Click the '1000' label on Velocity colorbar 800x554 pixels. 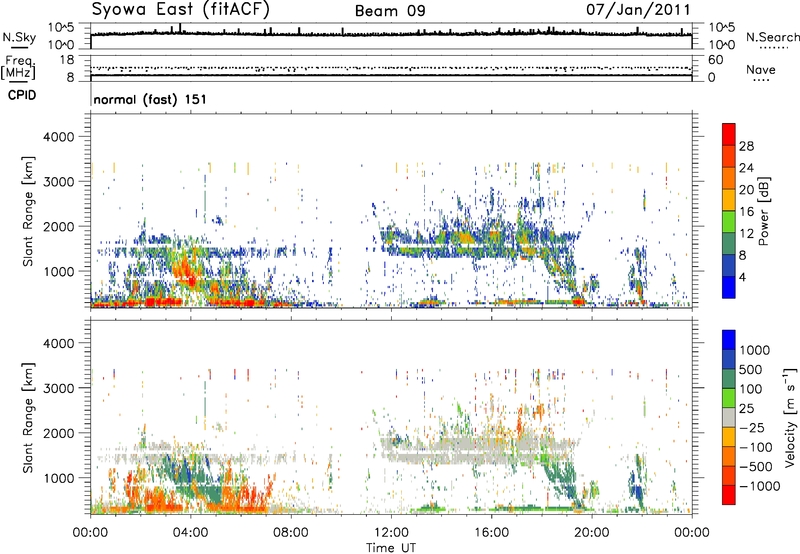pos(754,350)
